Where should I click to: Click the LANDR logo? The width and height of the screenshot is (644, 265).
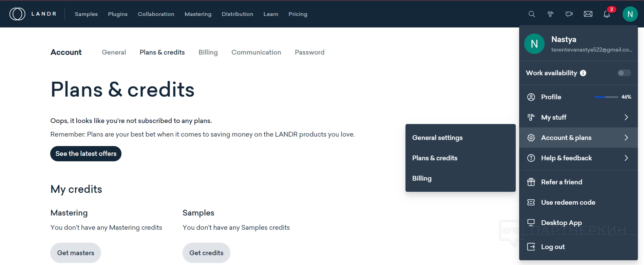click(33, 14)
